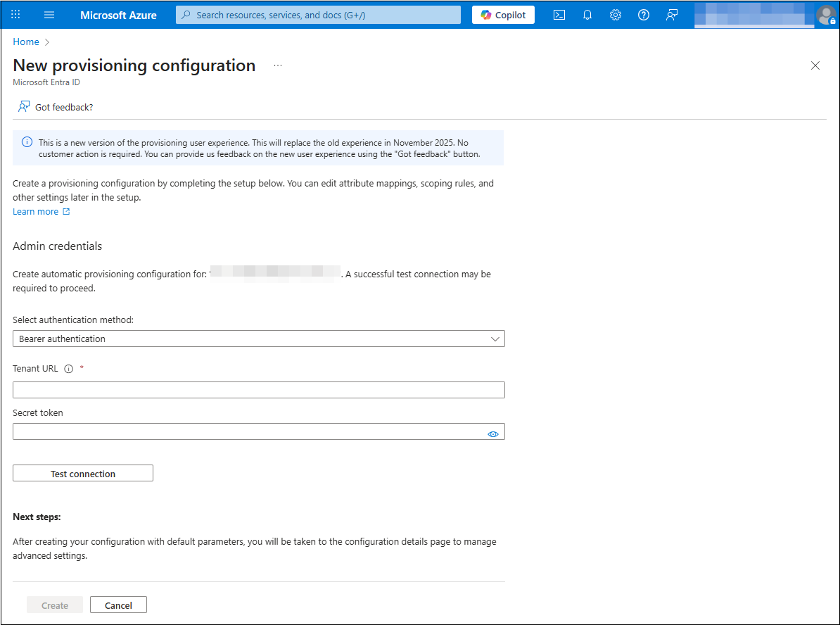
Task: Open Copilot from the top bar
Action: point(503,15)
